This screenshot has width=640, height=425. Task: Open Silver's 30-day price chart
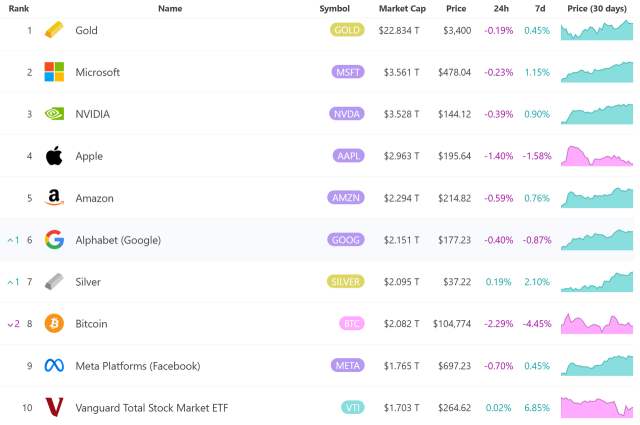(597, 282)
